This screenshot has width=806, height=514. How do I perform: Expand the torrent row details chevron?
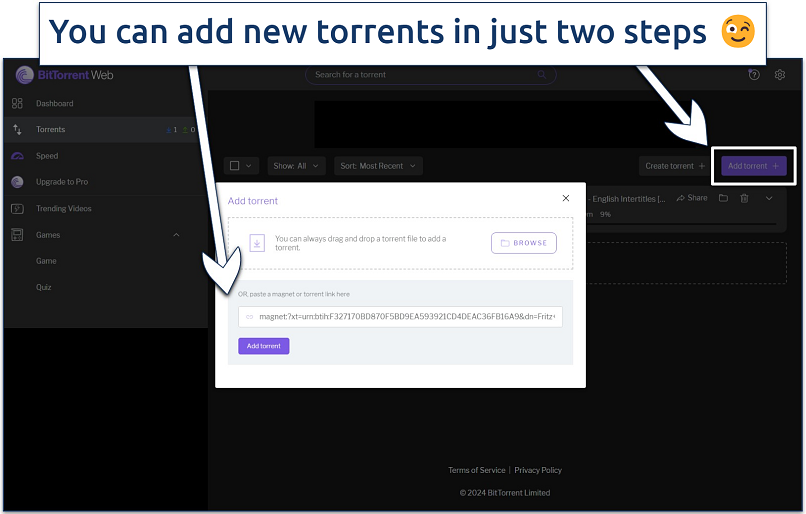[x=769, y=198]
